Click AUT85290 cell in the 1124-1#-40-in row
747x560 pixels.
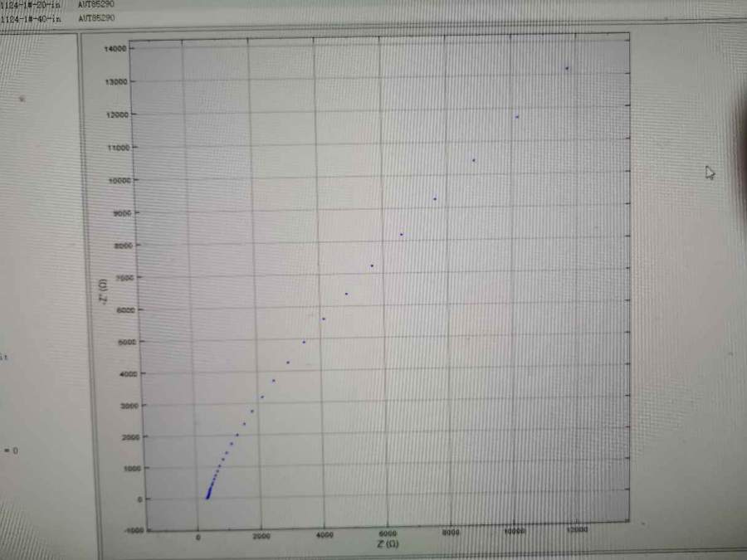click(x=96, y=18)
